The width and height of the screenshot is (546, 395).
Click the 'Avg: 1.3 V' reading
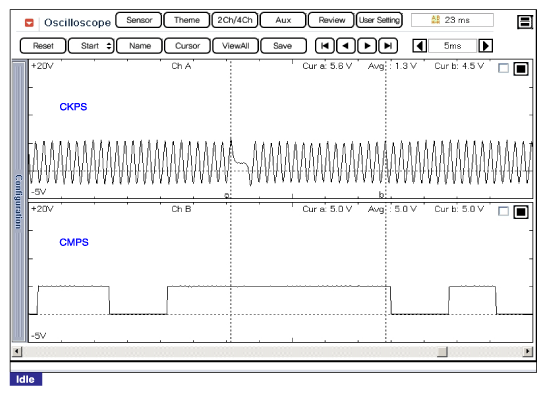click(392, 66)
